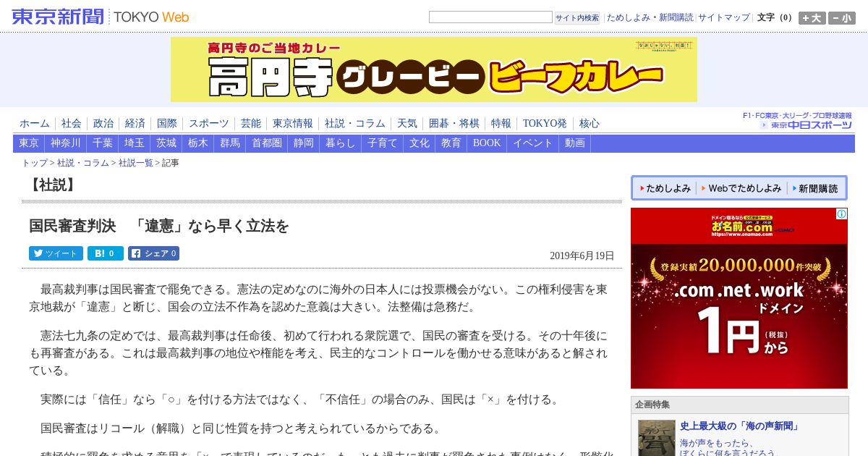
Task: Click the 企画特集 sidebar heading
Action: 652,405
